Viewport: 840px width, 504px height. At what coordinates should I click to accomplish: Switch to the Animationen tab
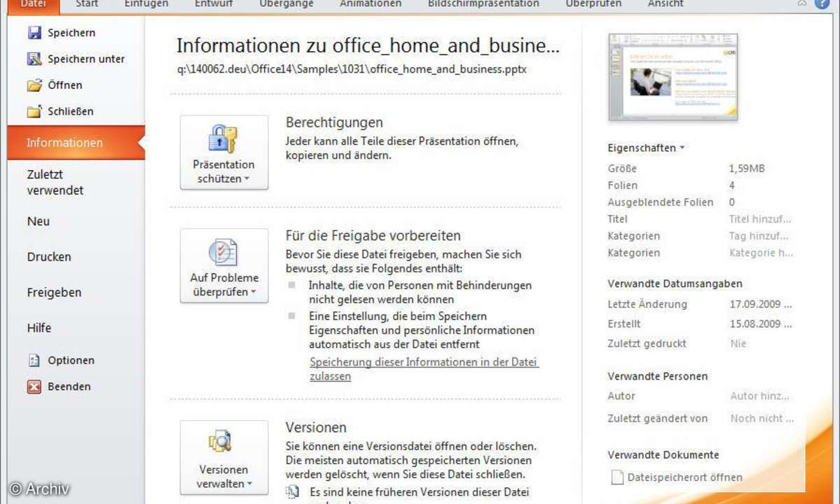point(371,4)
